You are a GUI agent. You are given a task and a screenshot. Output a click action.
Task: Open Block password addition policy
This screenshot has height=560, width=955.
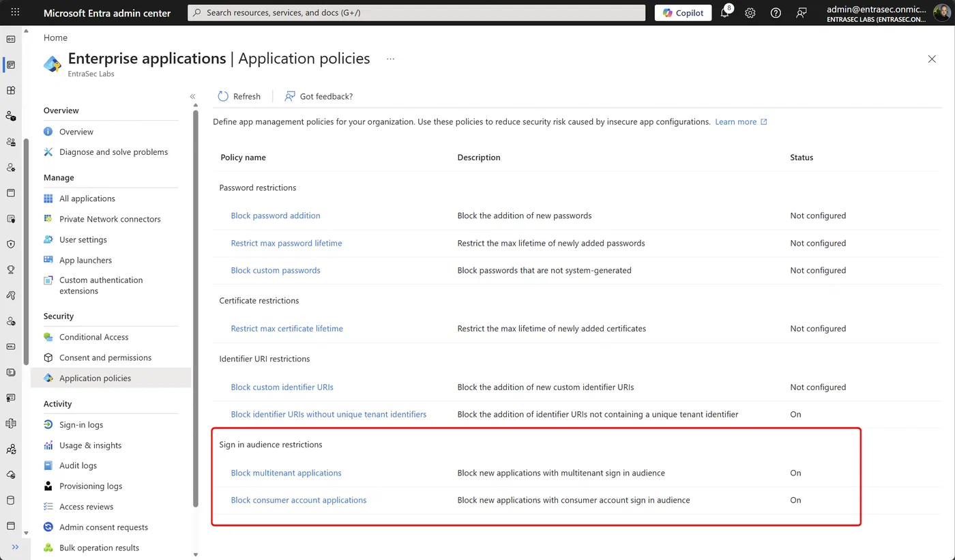point(276,216)
